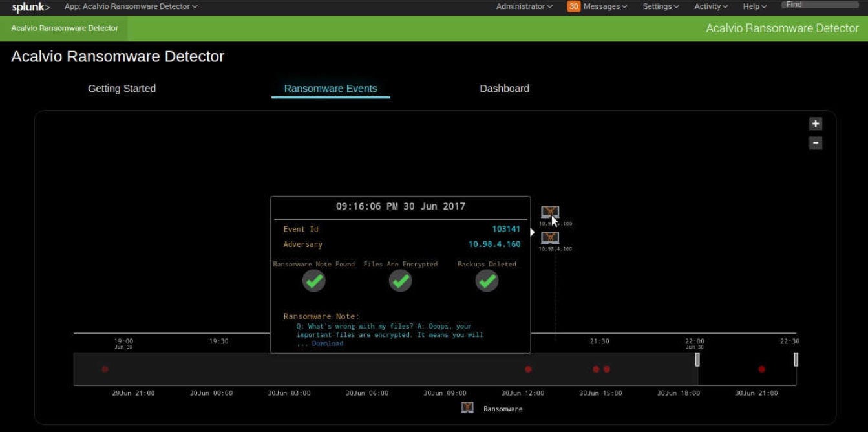Expand the Administrator menu
This screenshot has width=868, height=432.
pyautogui.click(x=524, y=6)
